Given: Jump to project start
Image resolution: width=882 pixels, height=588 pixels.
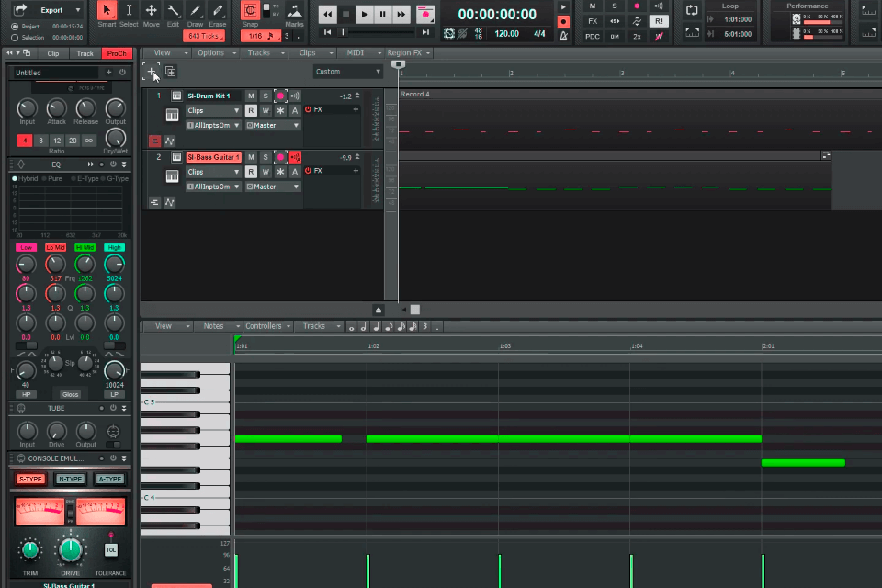Looking at the screenshot, I should 327,33.
